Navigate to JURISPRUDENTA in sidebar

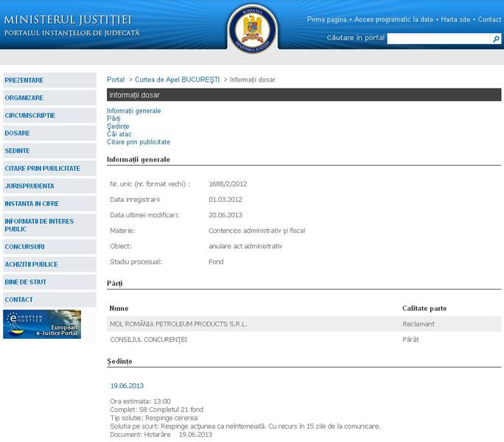click(x=29, y=186)
